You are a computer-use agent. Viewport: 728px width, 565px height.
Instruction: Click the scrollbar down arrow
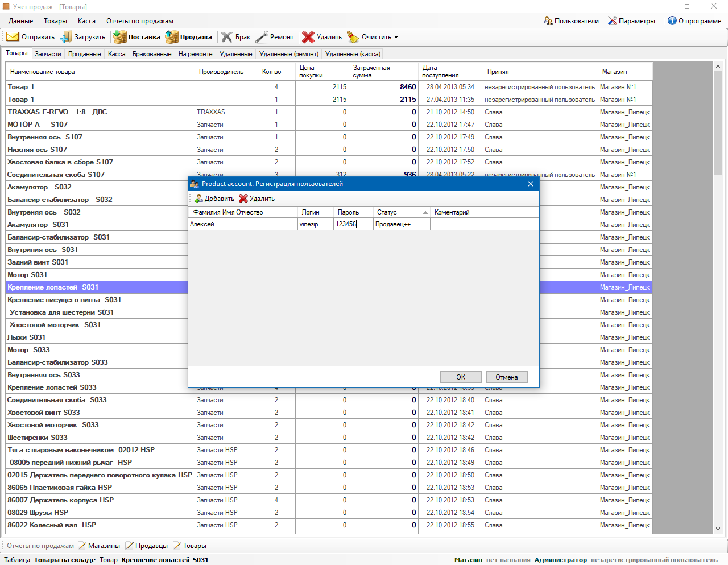(x=718, y=529)
